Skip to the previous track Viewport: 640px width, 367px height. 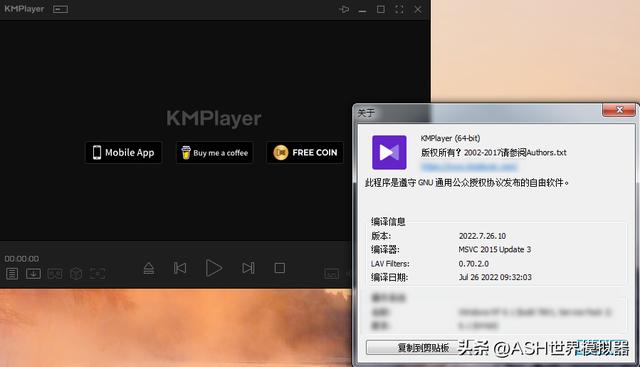coord(180,268)
